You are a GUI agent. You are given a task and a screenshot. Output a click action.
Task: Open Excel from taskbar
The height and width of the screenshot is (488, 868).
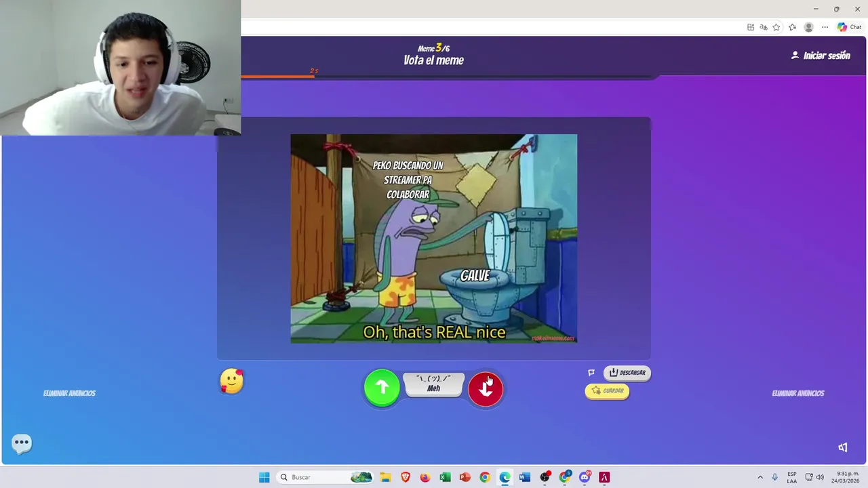pyautogui.click(x=445, y=477)
